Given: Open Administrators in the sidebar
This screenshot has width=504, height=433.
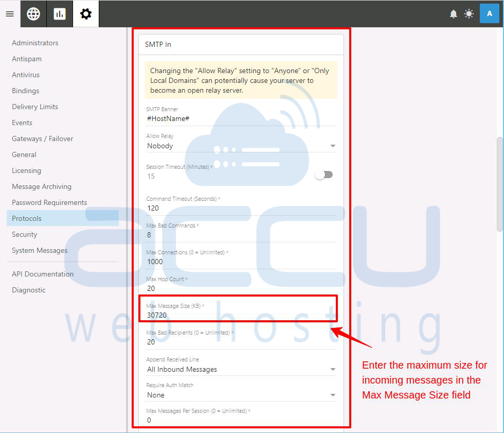Looking at the screenshot, I should [x=35, y=43].
